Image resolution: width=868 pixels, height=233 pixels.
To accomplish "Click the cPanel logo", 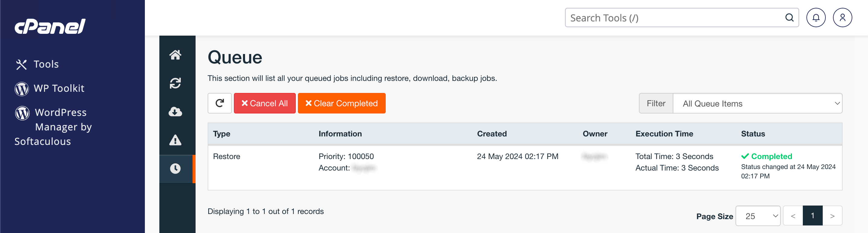I will (x=50, y=26).
